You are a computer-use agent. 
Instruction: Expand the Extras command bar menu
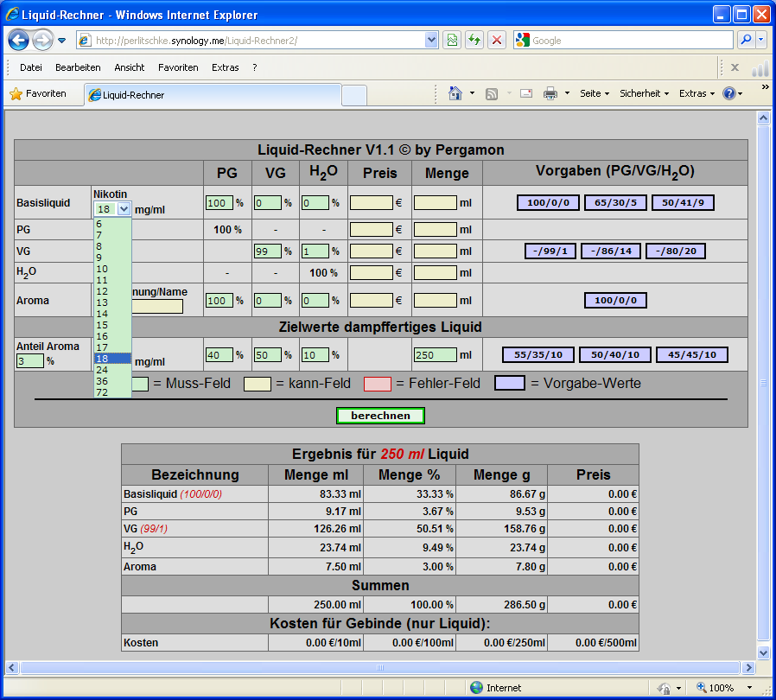[x=696, y=93]
